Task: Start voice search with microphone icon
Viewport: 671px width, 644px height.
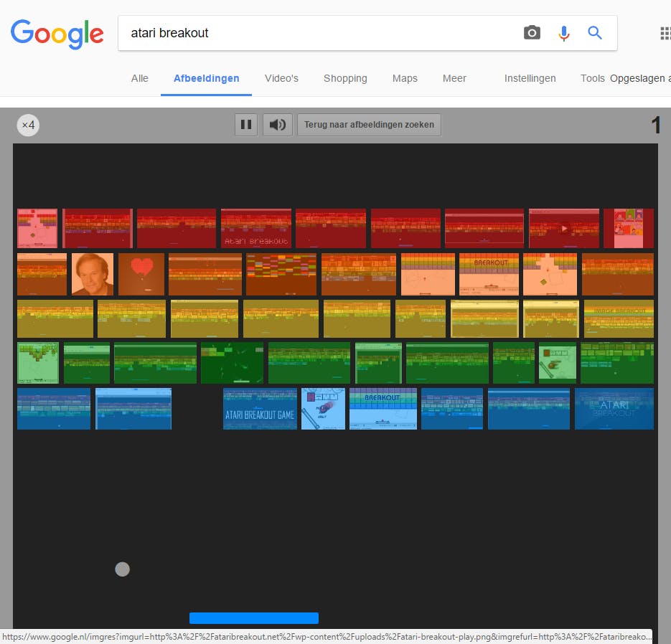Action: tap(564, 33)
